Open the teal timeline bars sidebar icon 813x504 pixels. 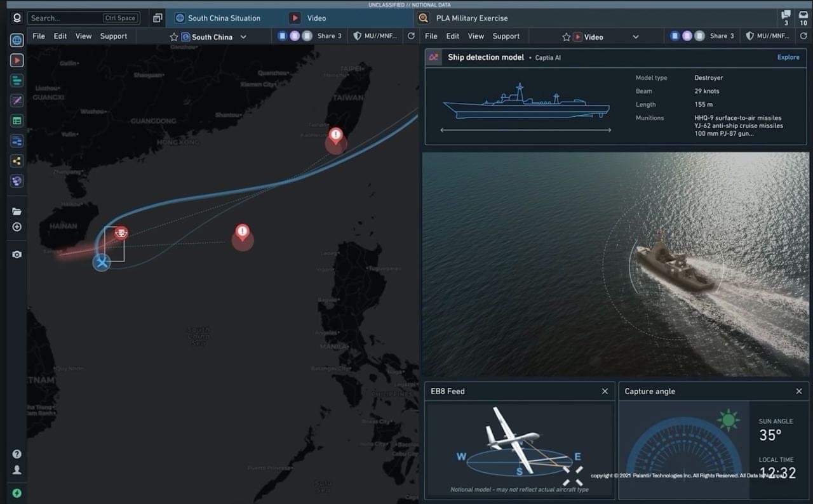pos(17,81)
